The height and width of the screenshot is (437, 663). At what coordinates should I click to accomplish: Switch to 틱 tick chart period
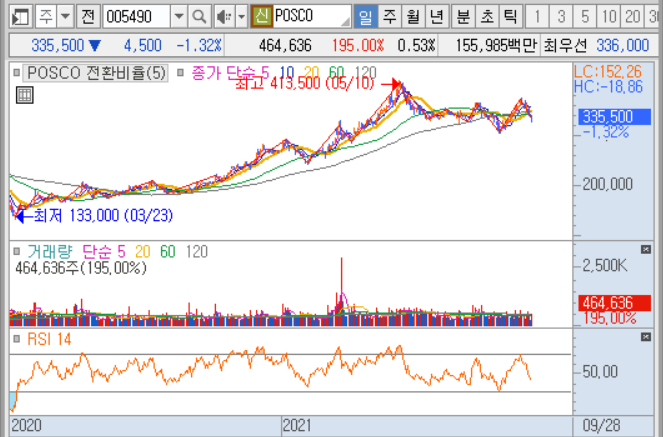(x=510, y=17)
